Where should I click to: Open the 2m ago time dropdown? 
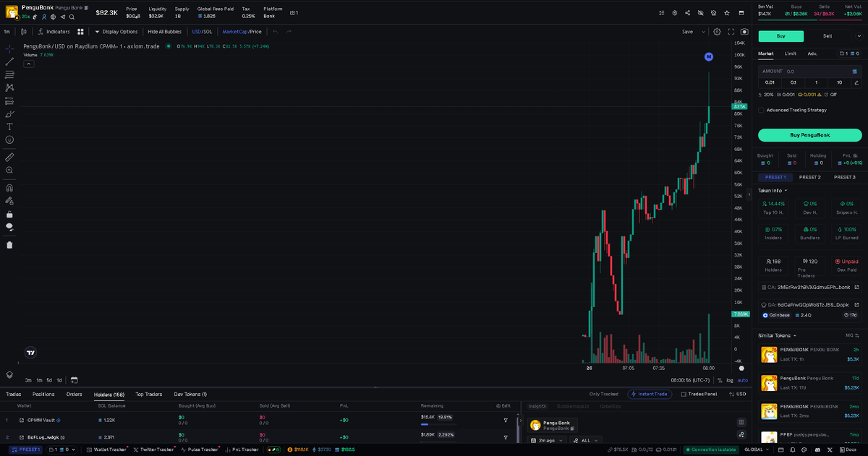click(547, 440)
